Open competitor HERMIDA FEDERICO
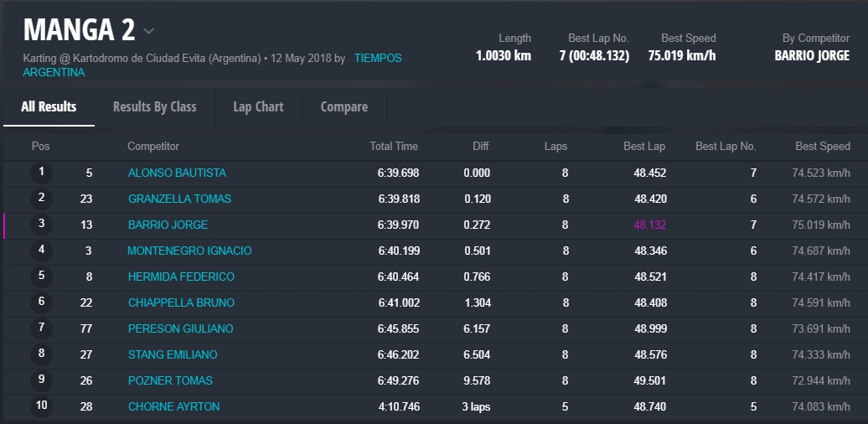The image size is (868, 424). 181,277
